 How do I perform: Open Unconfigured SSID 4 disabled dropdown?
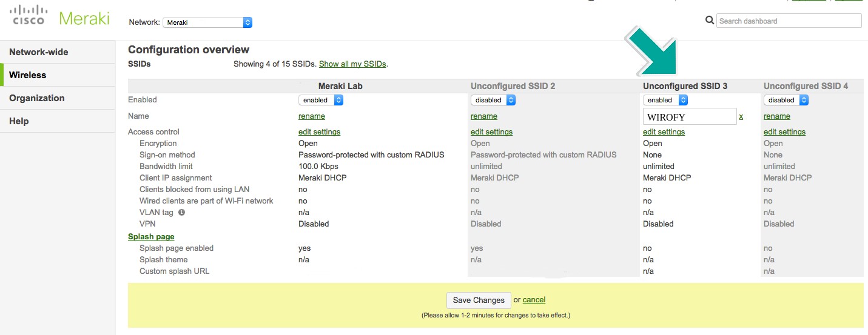click(x=786, y=100)
